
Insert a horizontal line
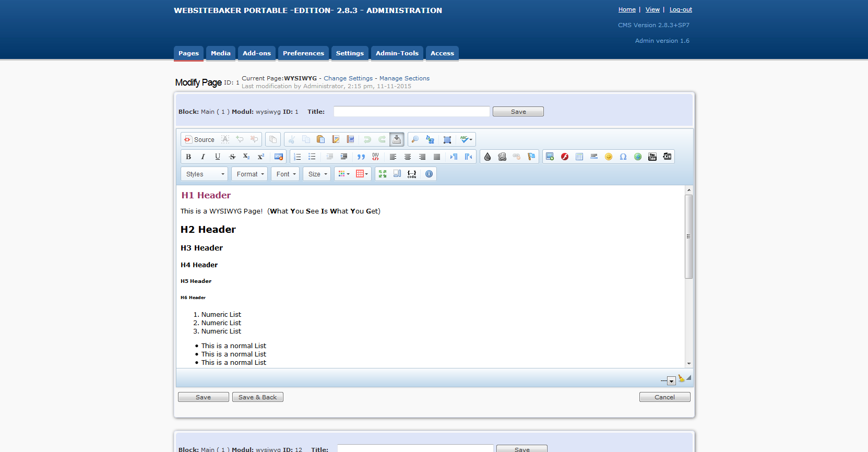pos(594,157)
